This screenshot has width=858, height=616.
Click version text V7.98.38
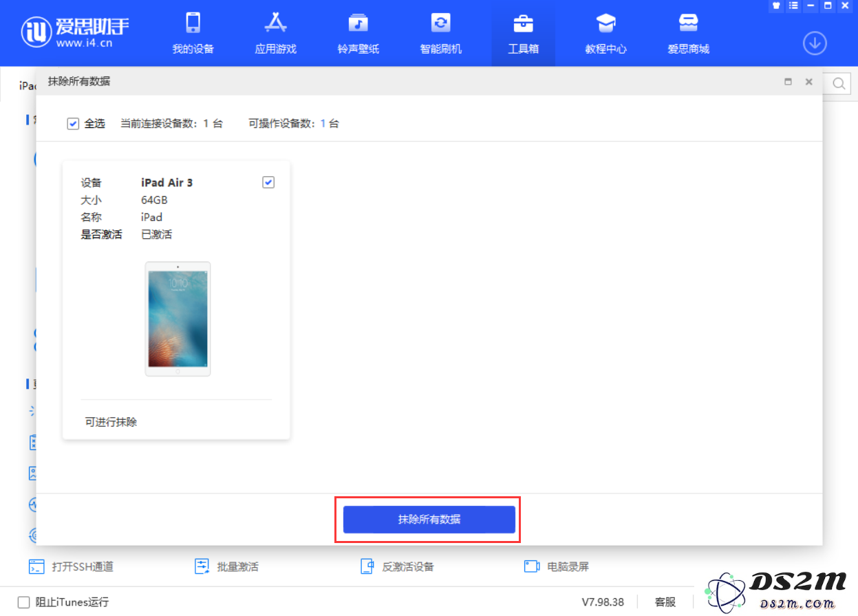point(603,602)
